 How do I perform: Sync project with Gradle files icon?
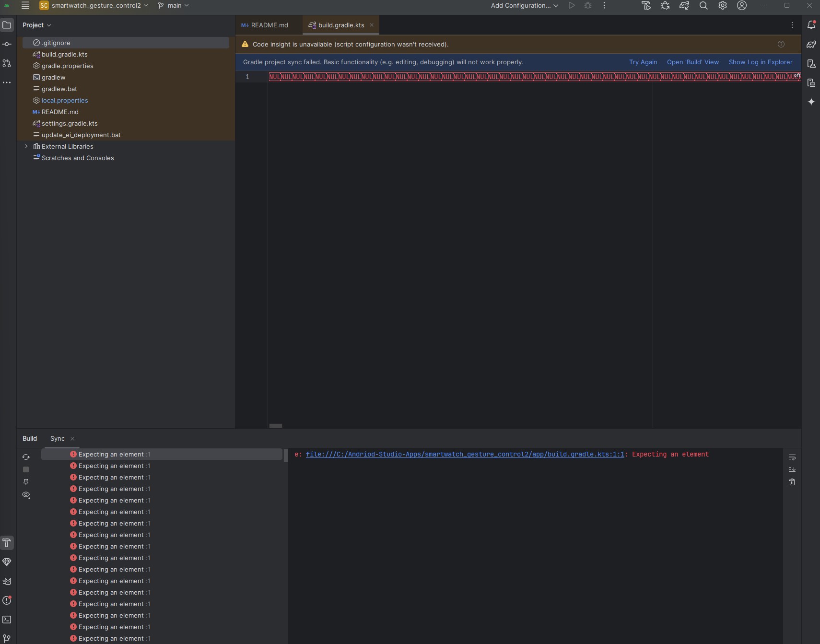coord(684,6)
